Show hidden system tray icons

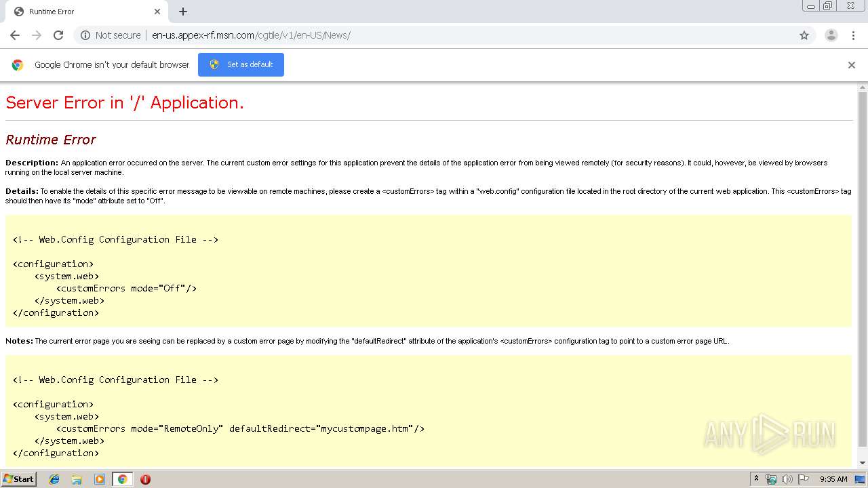pos(757,479)
